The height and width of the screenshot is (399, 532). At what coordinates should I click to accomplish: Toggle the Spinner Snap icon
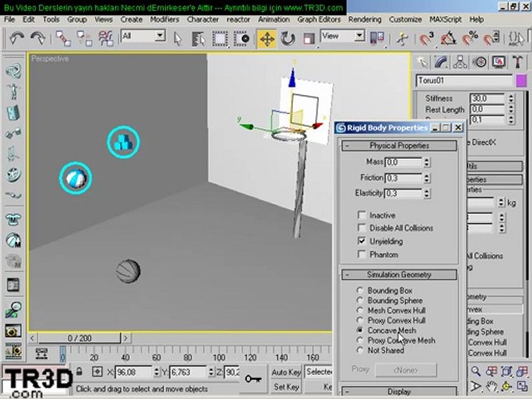492,39
